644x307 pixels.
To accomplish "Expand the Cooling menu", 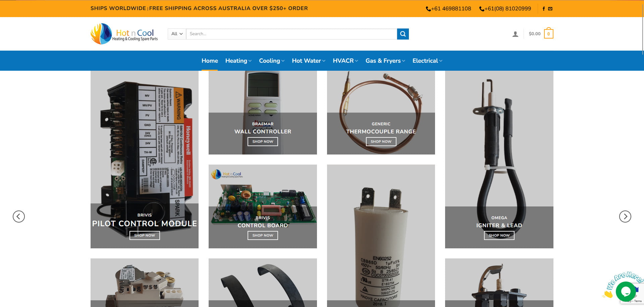I will (x=271, y=61).
